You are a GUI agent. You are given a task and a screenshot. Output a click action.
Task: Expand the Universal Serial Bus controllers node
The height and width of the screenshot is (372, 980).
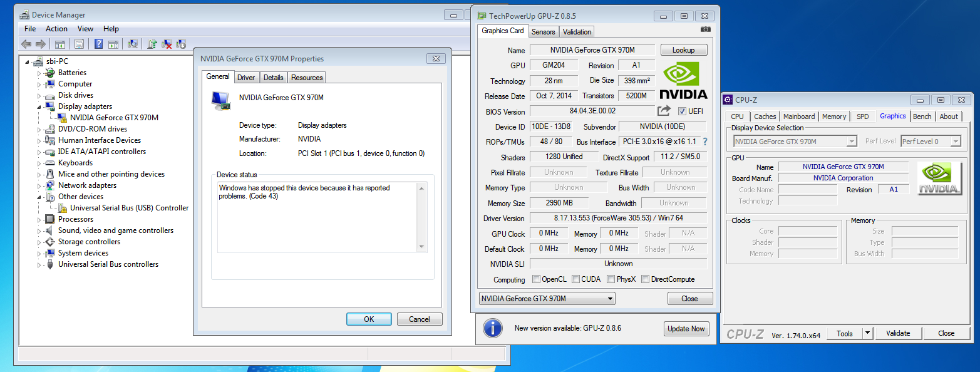[x=39, y=264]
